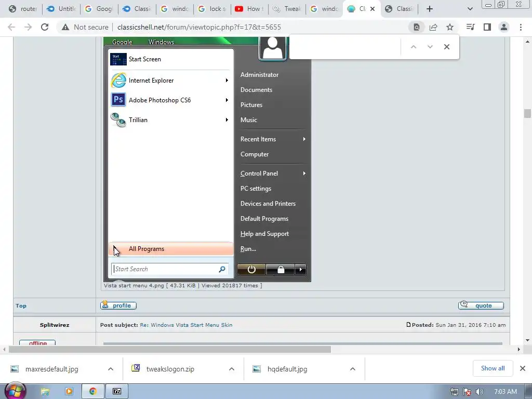Click the horizontal page scrollbar thumb

click(x=170, y=349)
